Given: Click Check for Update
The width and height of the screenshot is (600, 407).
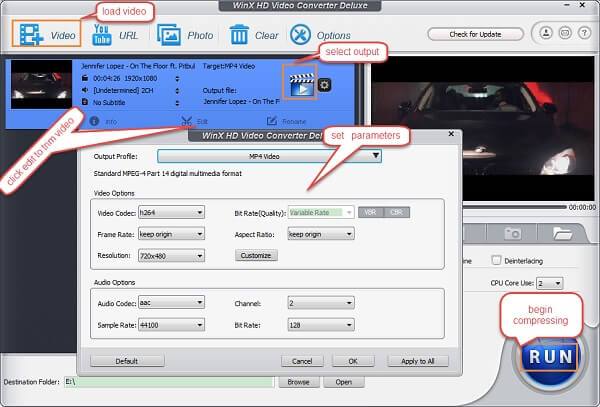Looking at the screenshot, I should point(475,34).
